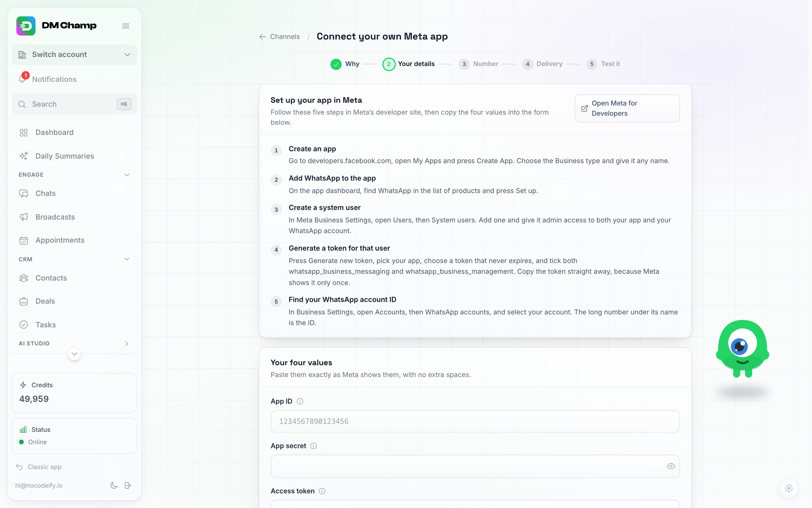Click the Tasks check-circle icon
The width and height of the screenshot is (812, 508).
pos(23,325)
